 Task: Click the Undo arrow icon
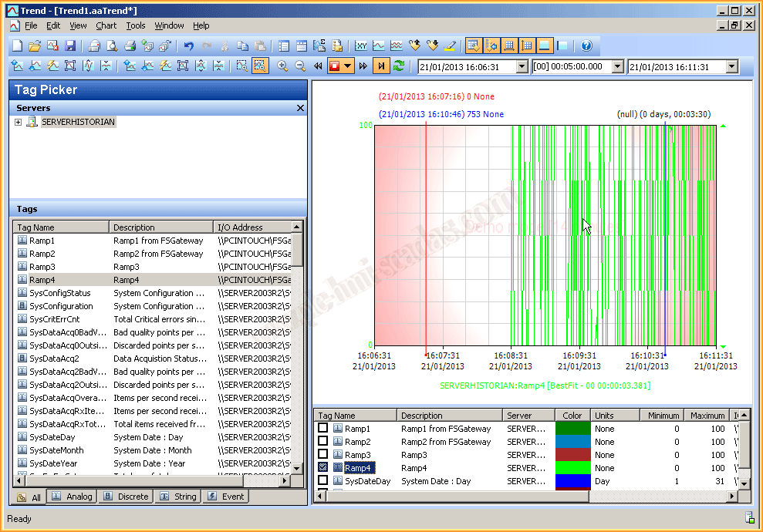[188, 46]
